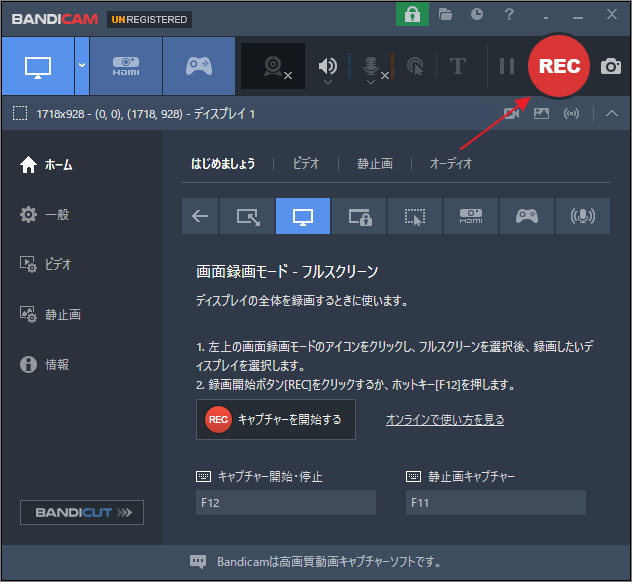Click the back arrow mode button
The image size is (632, 582).
tap(200, 216)
